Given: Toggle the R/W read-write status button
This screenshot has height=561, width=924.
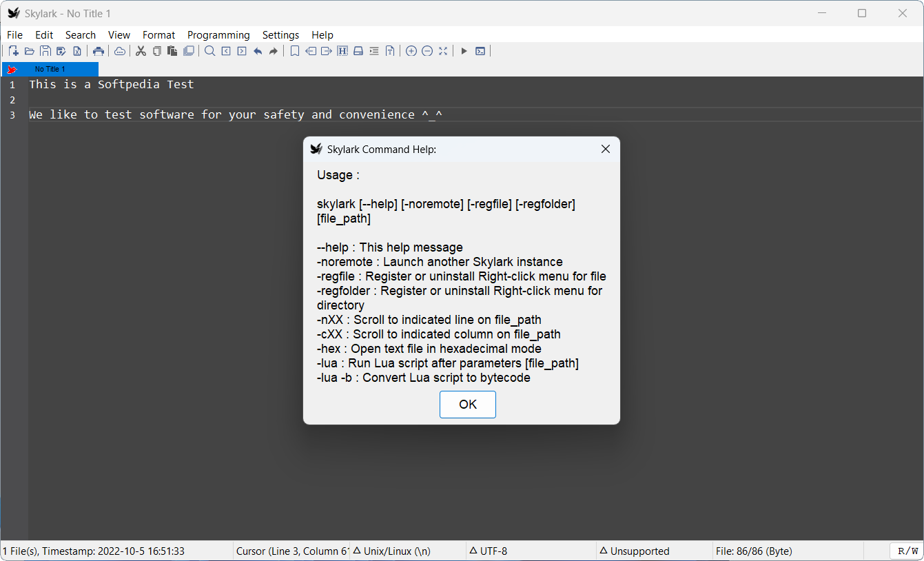Looking at the screenshot, I should click(907, 551).
